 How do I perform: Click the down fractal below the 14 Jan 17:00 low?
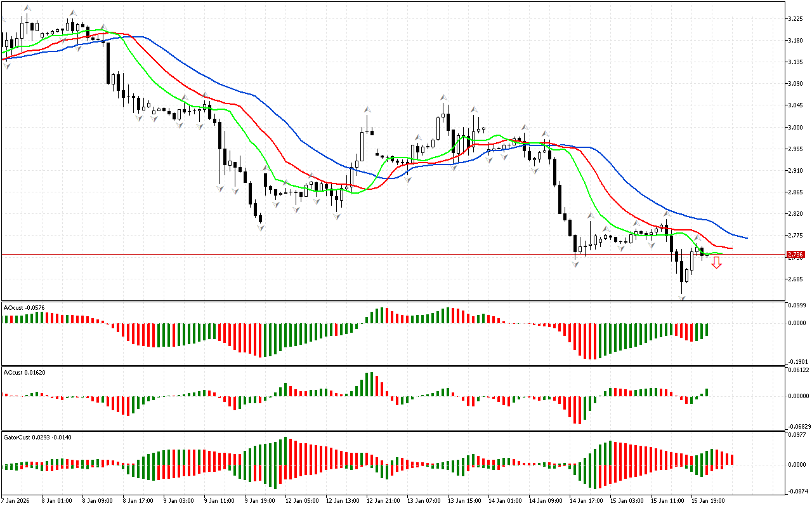coord(576,262)
